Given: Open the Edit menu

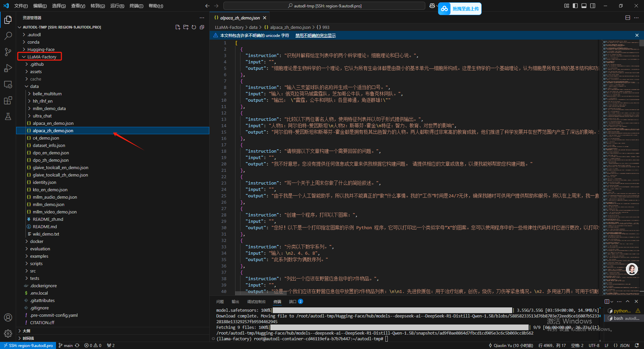Looking at the screenshot, I should pyautogui.click(x=40, y=6).
